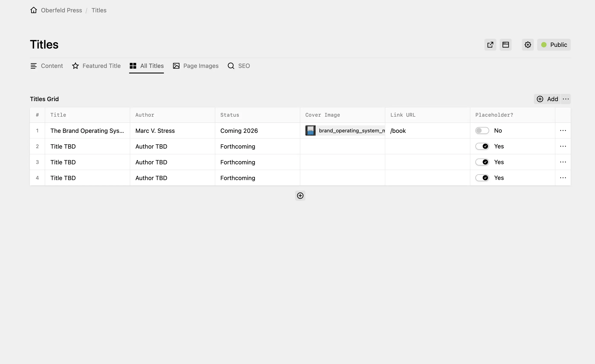Click the preview window icon in top toolbar
595x364 pixels.
point(506,45)
